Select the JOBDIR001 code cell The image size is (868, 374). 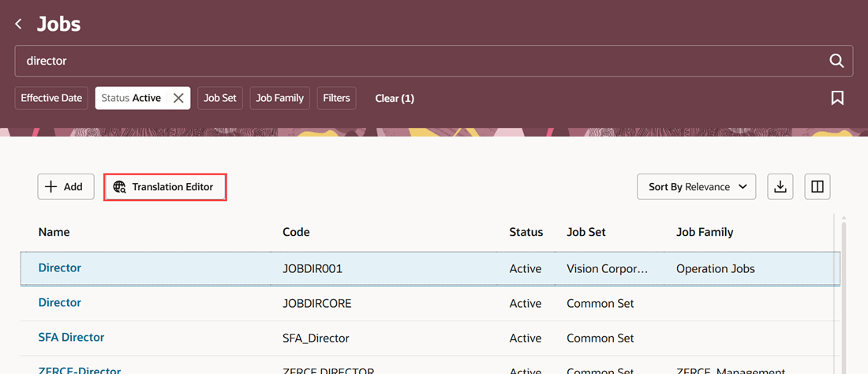(x=312, y=269)
